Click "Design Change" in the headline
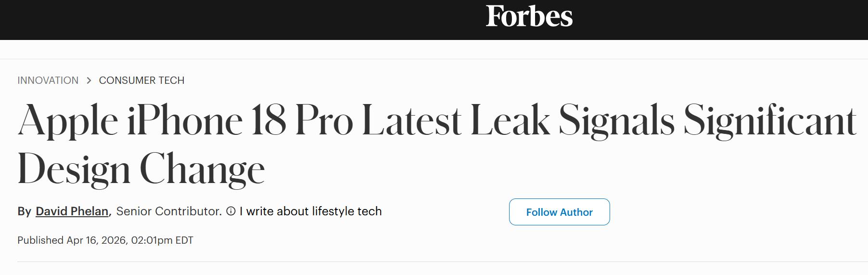The image size is (868, 275). tap(141, 170)
